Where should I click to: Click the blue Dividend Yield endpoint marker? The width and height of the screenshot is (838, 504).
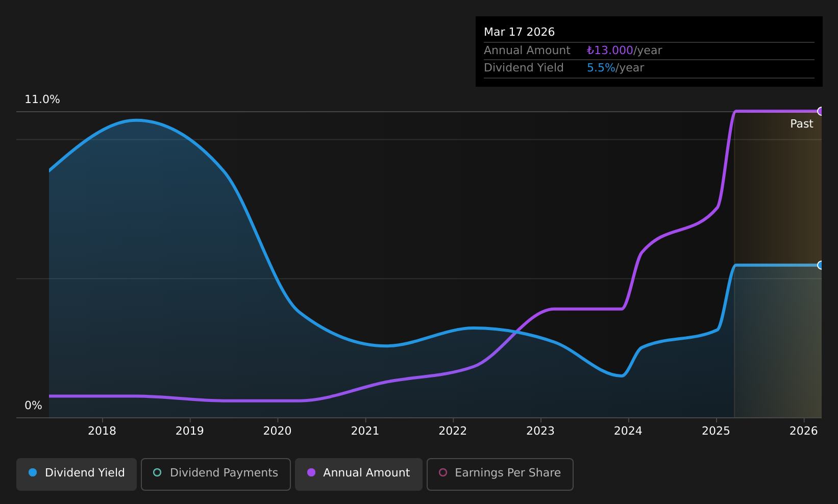pyautogui.click(x=821, y=265)
